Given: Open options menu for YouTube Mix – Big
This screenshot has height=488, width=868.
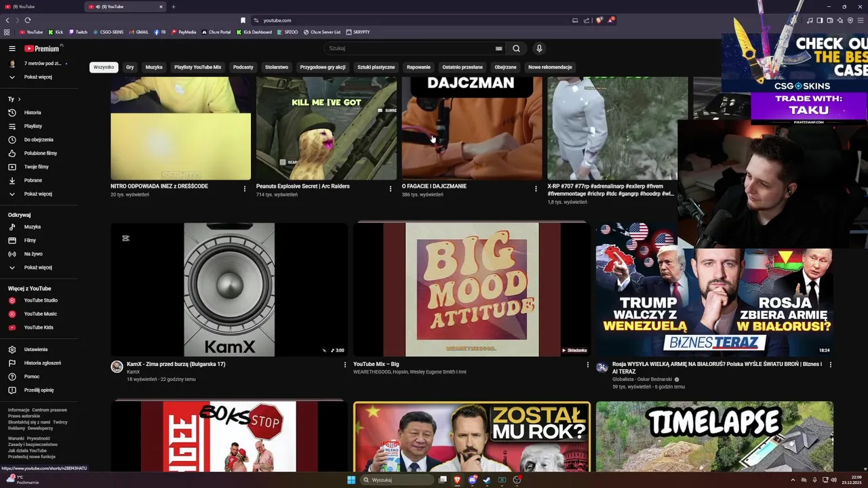Looking at the screenshot, I should coord(587,365).
